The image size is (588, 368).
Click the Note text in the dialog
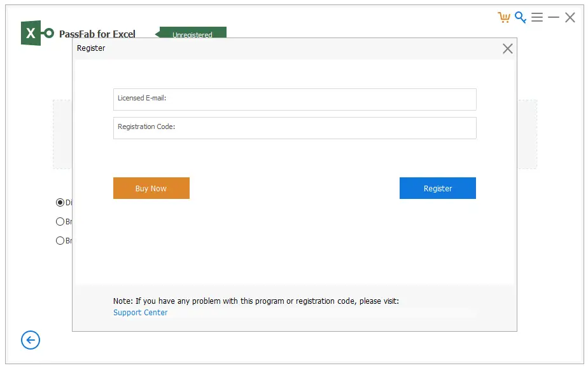[256, 301]
